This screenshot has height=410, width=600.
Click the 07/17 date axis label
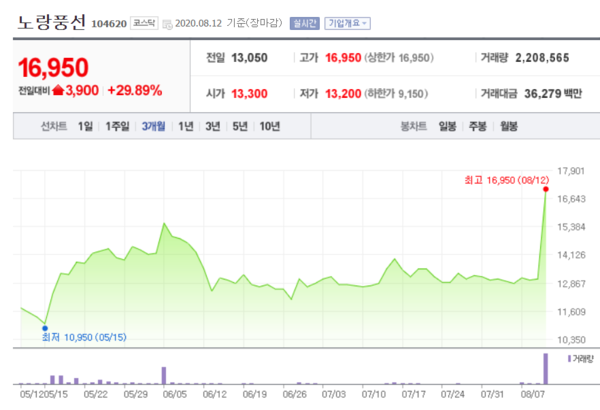[x=414, y=394]
